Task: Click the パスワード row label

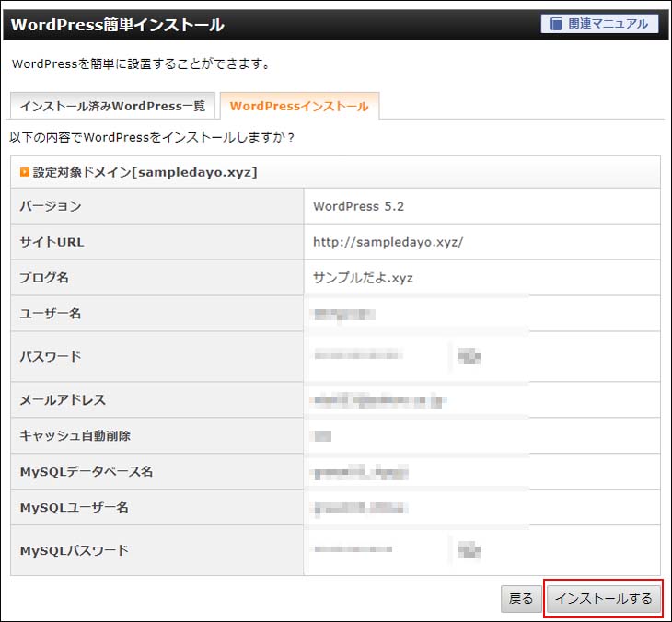Action: pos(51,356)
